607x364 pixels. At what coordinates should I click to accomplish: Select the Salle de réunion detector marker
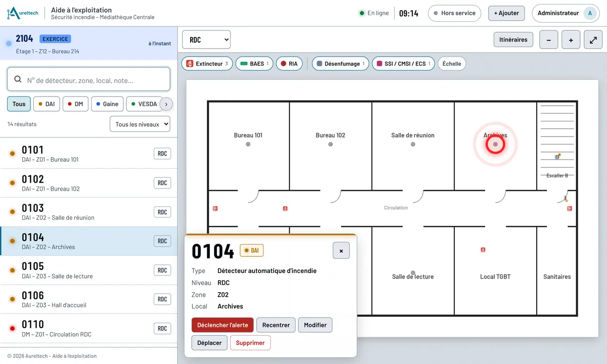point(413,144)
